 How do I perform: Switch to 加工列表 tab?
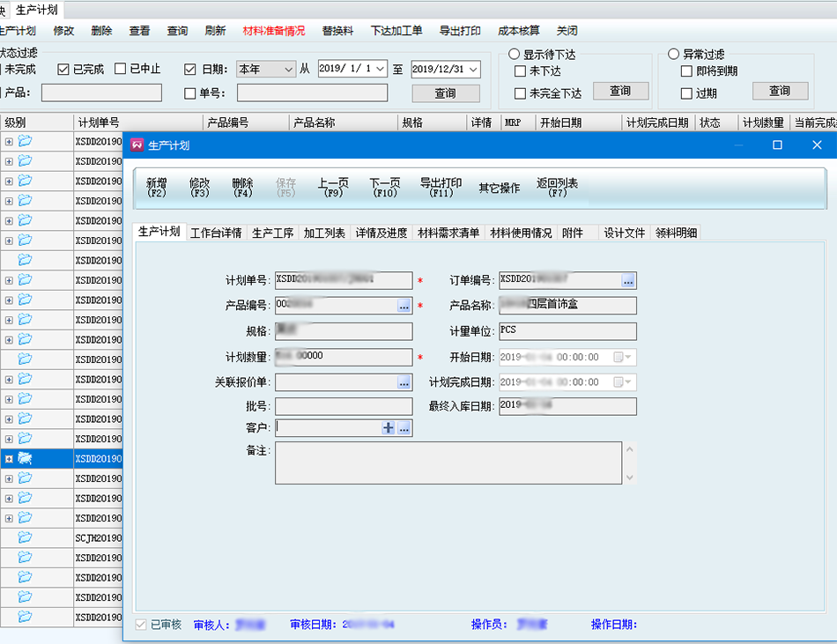pyautogui.click(x=324, y=233)
